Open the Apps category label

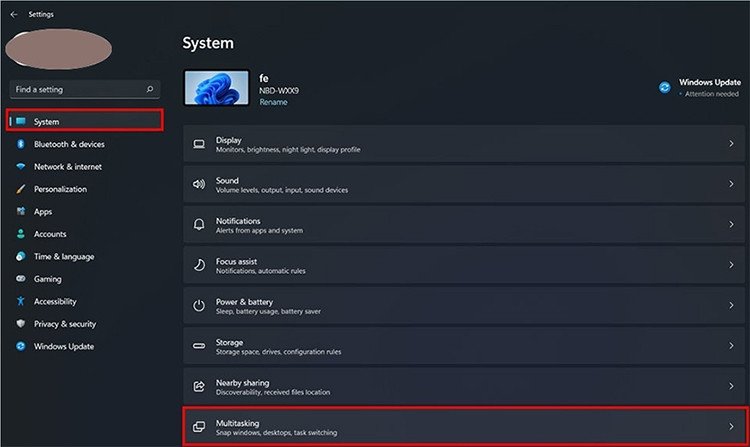coord(43,212)
